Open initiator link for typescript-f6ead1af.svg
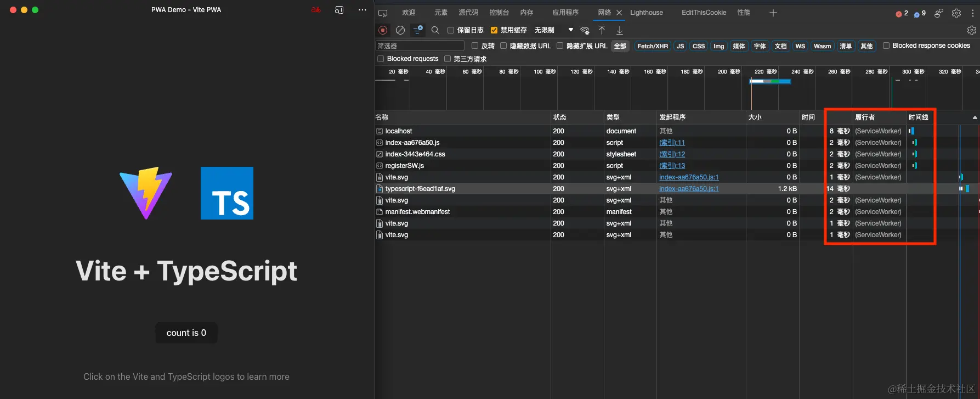Screen dimensions: 980x399 point(689,189)
